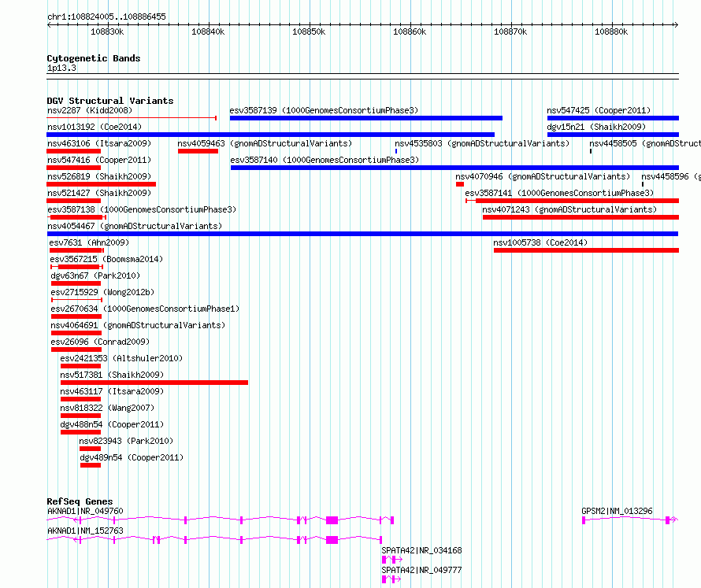Click the chr1:108824005..108886455 coordinate label

(106, 17)
